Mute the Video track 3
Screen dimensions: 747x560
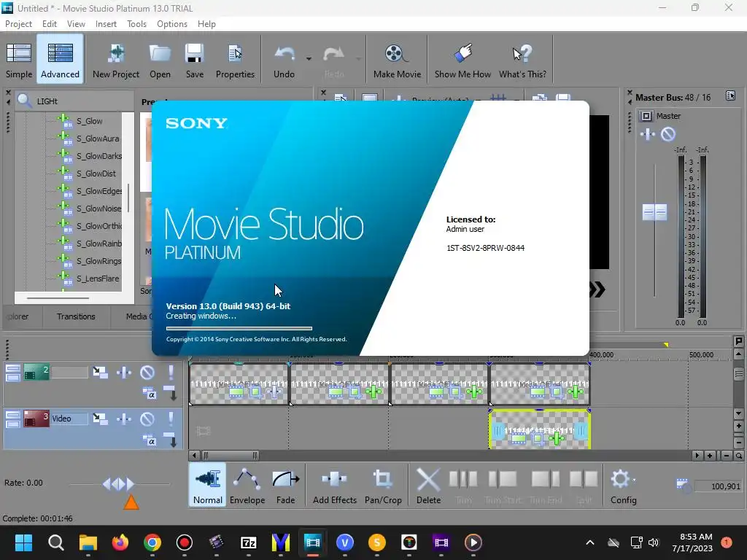pyautogui.click(x=147, y=419)
